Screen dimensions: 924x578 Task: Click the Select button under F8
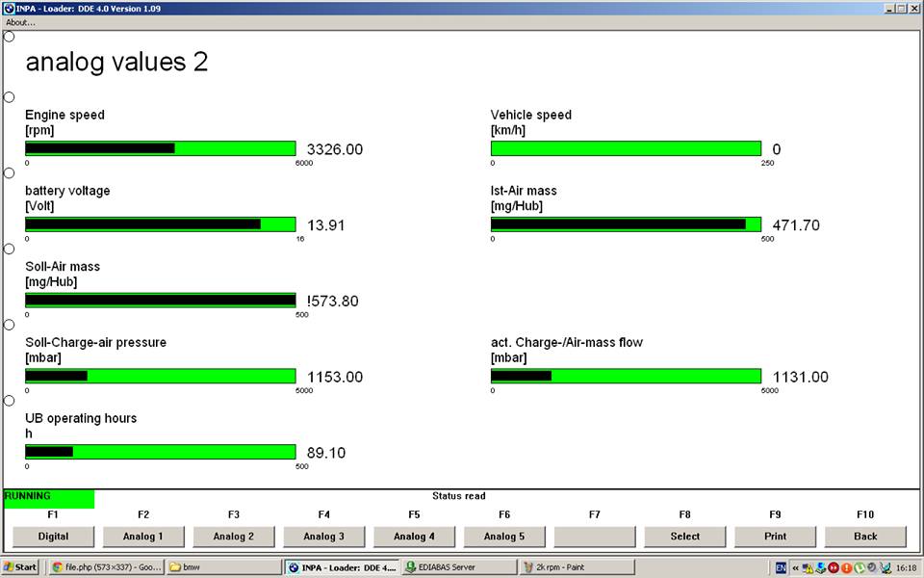tap(684, 537)
